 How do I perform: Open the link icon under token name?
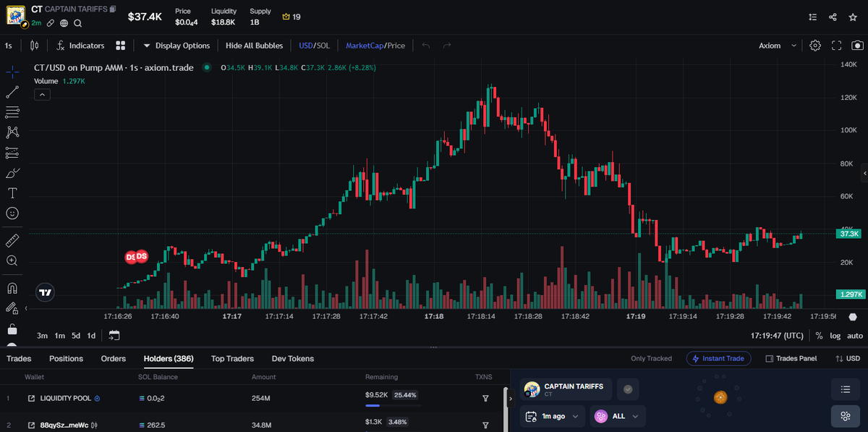pos(51,23)
